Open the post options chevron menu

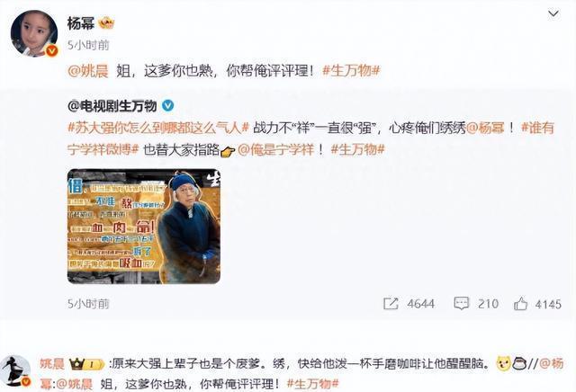point(553,14)
